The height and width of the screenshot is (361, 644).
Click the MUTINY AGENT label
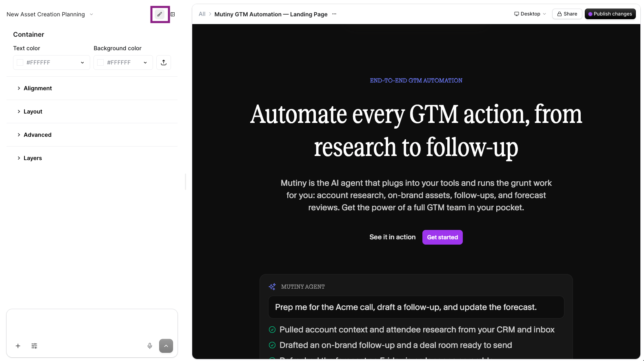[303, 287]
